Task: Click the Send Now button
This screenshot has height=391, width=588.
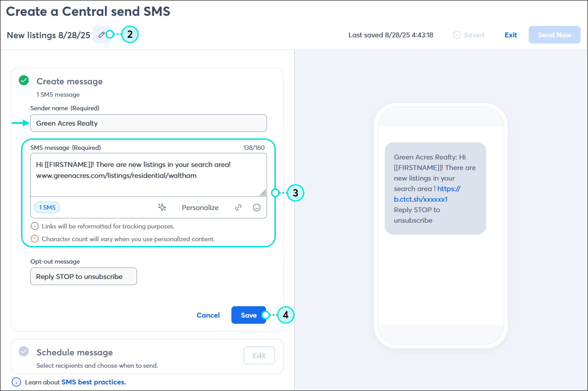Action: pos(554,34)
